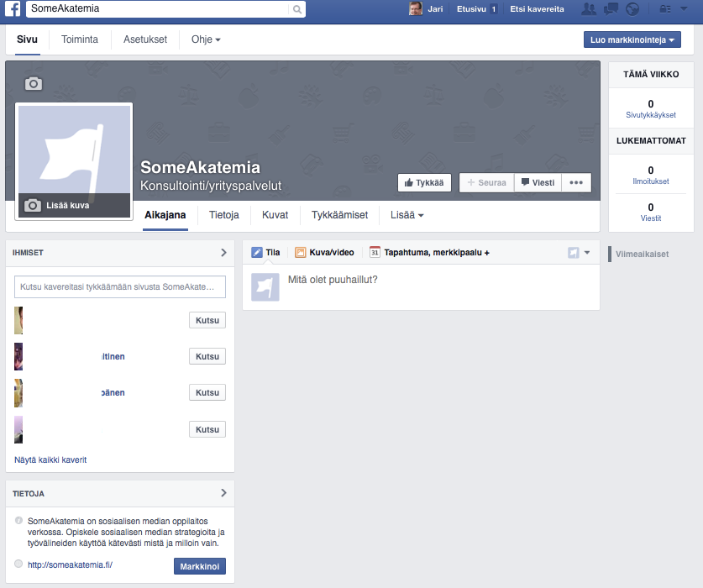This screenshot has width=703, height=588.
Task: Open the Toiminta tab
Action: coord(80,39)
